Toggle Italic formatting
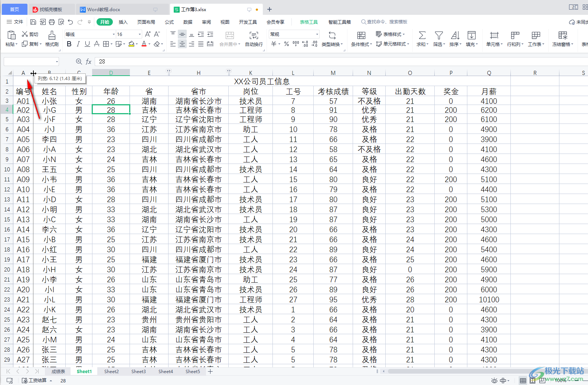 click(78, 44)
